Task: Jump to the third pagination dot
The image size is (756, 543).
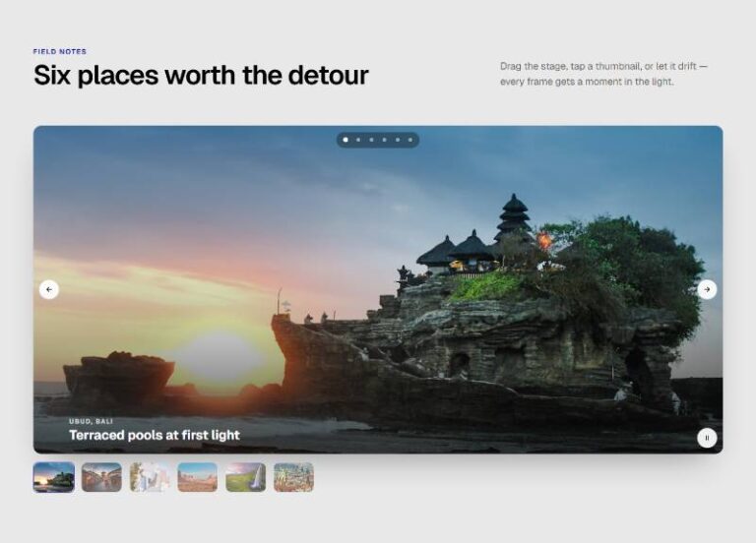Action: click(371, 140)
